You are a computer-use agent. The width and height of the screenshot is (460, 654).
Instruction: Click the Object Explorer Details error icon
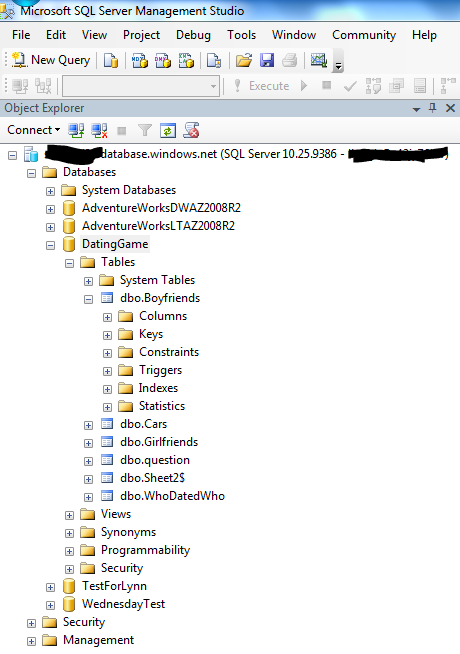(x=191, y=131)
